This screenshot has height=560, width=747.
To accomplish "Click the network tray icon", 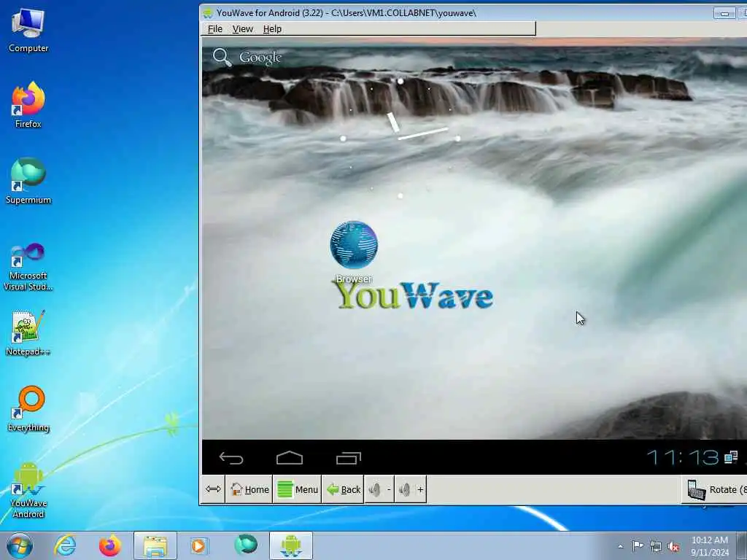I will pos(656,546).
